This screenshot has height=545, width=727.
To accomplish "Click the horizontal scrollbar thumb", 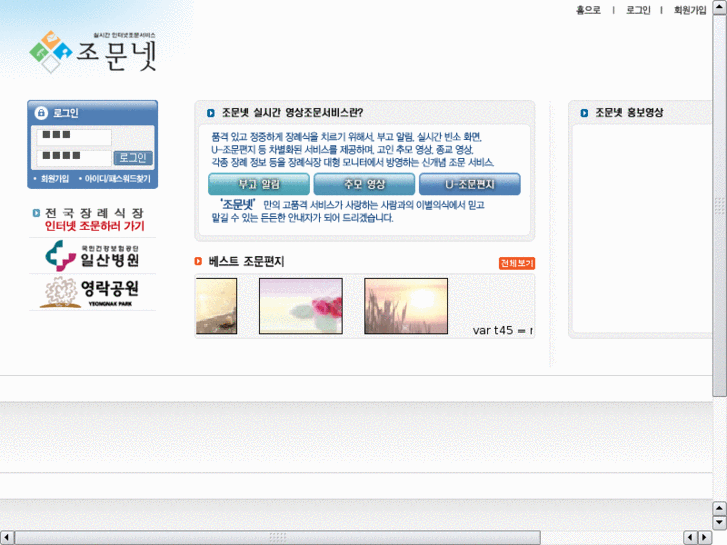I will click(277, 537).
